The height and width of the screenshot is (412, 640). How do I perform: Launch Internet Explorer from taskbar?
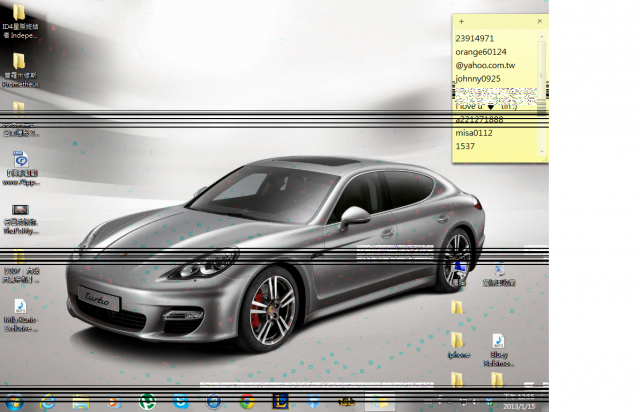pos(48,402)
